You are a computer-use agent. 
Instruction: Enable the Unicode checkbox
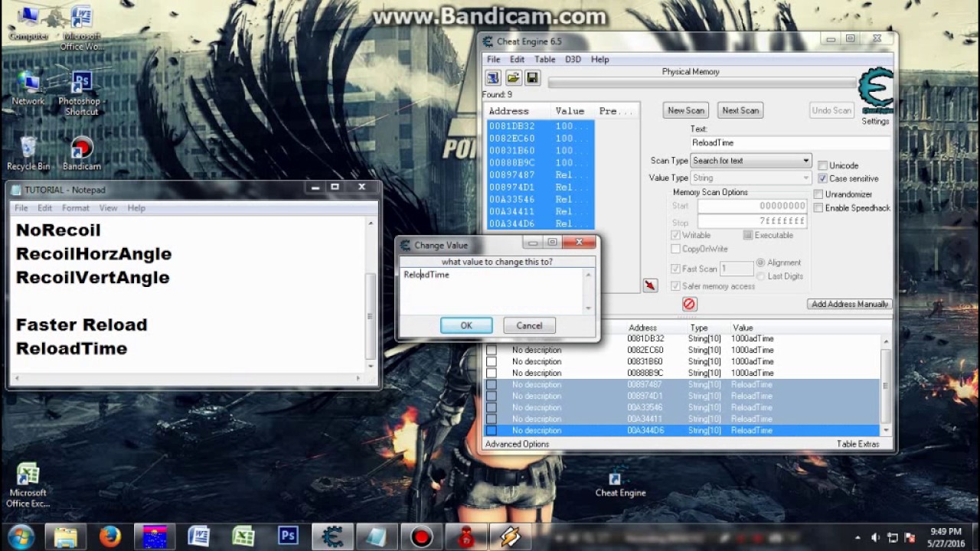(x=823, y=165)
